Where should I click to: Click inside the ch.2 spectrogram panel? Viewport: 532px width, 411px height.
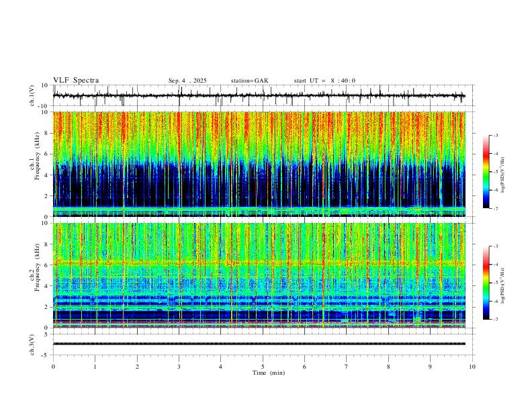point(259,275)
